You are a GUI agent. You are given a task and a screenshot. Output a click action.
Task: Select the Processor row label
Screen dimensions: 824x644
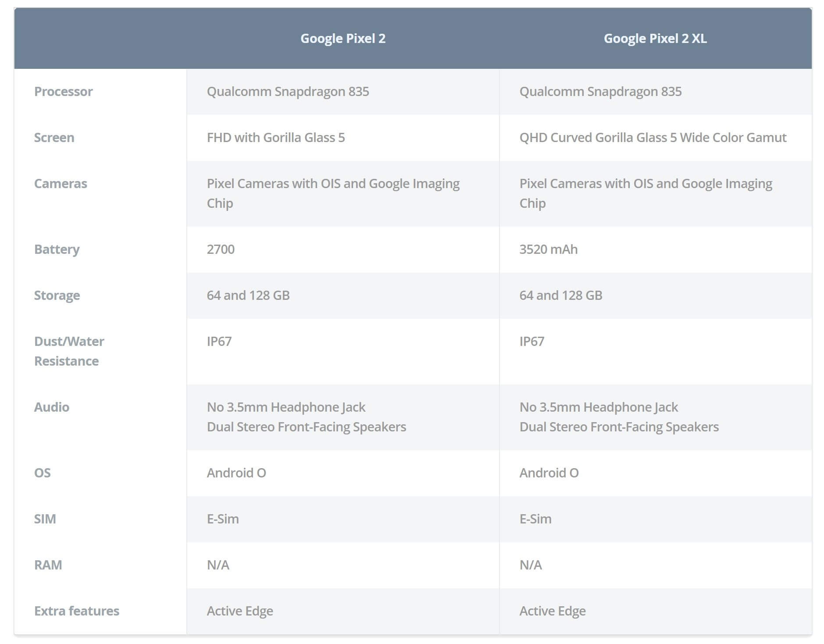pyautogui.click(x=64, y=92)
